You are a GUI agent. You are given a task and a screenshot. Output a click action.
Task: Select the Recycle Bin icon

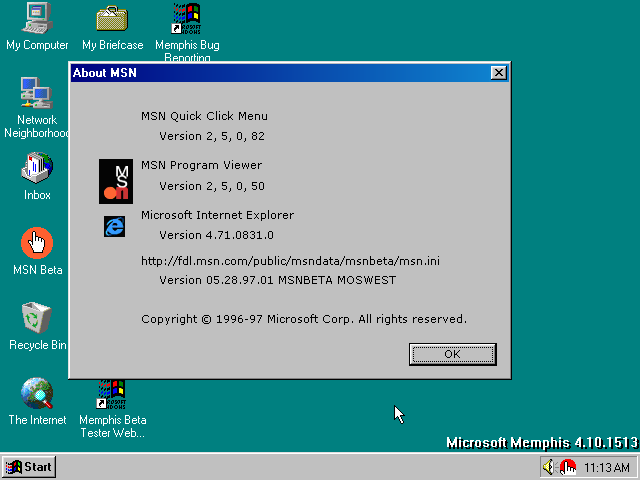click(37, 327)
